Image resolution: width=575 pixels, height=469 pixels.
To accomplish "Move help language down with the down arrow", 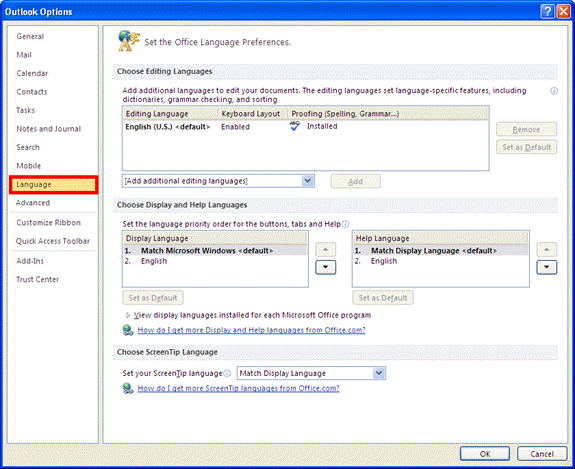I will [547, 267].
